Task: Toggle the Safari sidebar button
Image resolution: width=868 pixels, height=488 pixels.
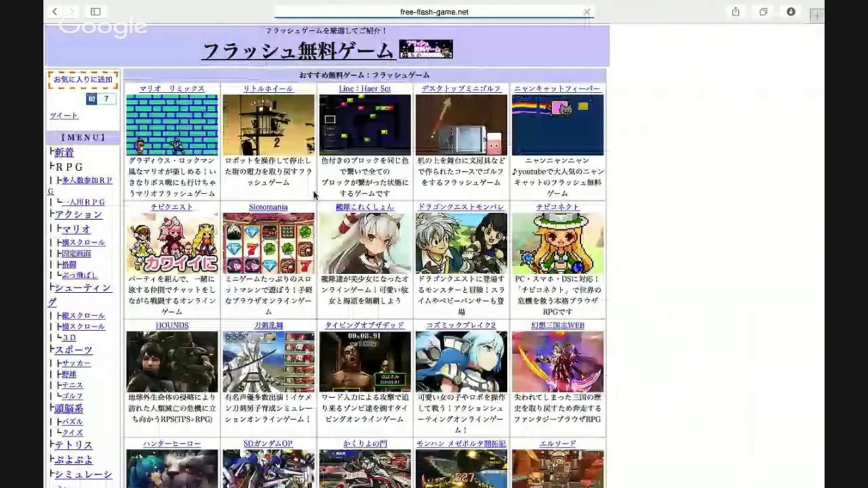Action: [96, 12]
